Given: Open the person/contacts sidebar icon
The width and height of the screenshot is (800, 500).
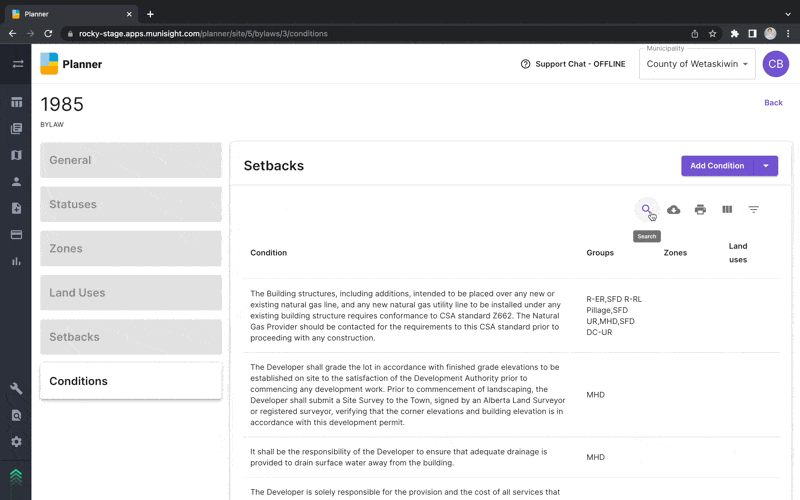Looking at the screenshot, I should (x=16, y=182).
